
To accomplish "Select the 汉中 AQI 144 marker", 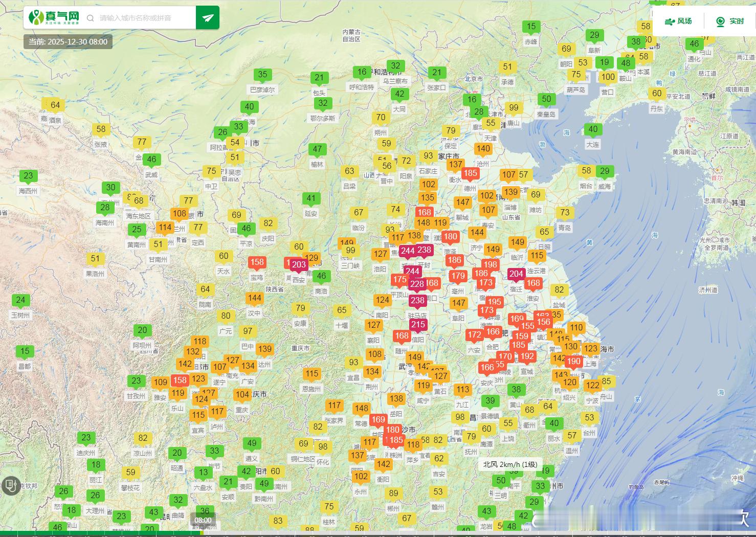I will point(254,299).
